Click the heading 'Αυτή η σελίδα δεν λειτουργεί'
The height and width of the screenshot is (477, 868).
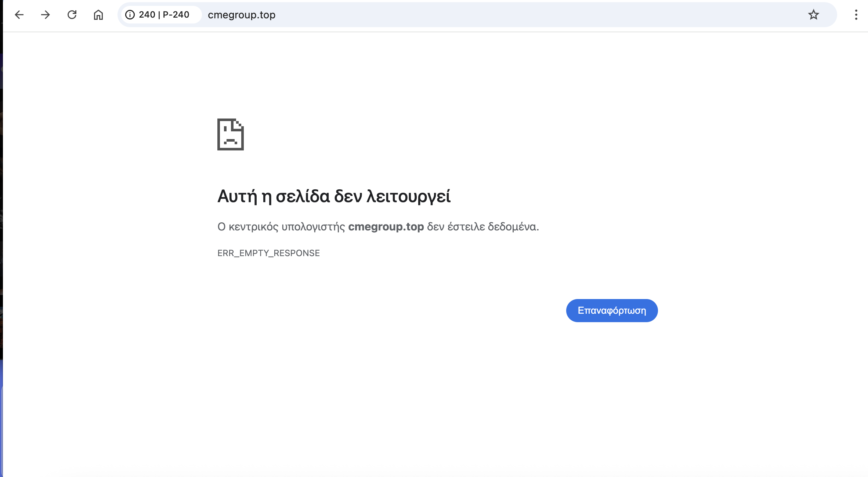click(333, 196)
